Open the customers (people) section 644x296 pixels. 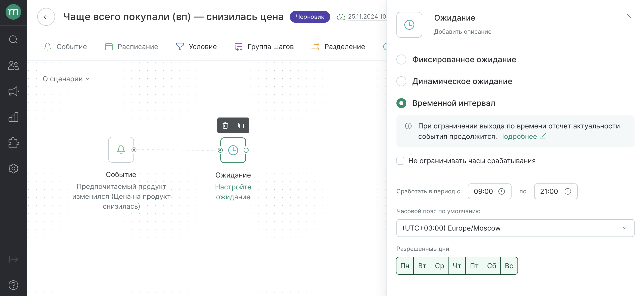click(x=13, y=65)
